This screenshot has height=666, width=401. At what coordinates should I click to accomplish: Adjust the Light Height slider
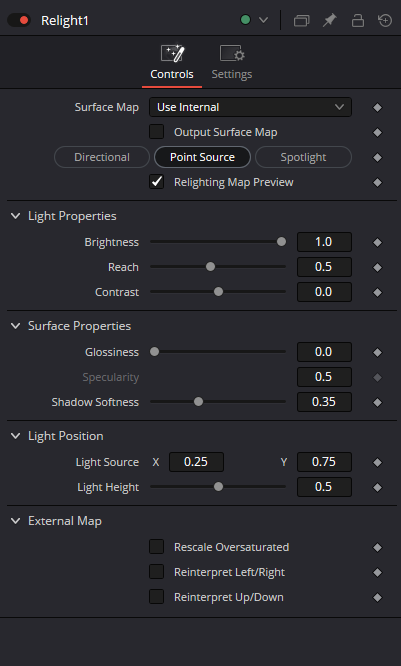218,487
